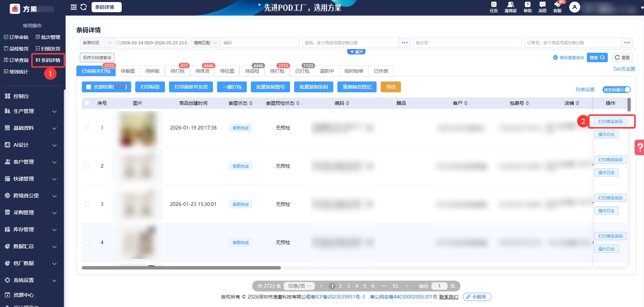Click the 打印商品条码 button in row 1

[x=610, y=122]
